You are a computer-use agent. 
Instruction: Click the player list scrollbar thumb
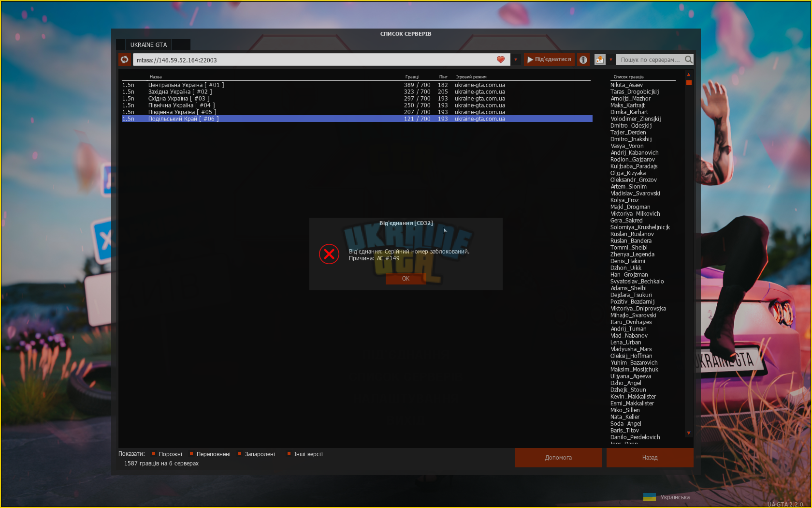click(689, 83)
